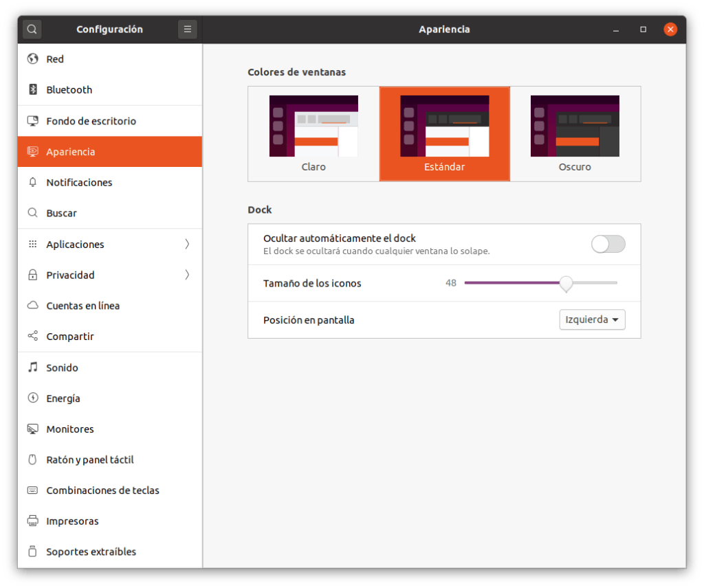The image size is (704, 588).
Task: Expand the Aplicaciones submenu chevron
Action: [x=187, y=245]
